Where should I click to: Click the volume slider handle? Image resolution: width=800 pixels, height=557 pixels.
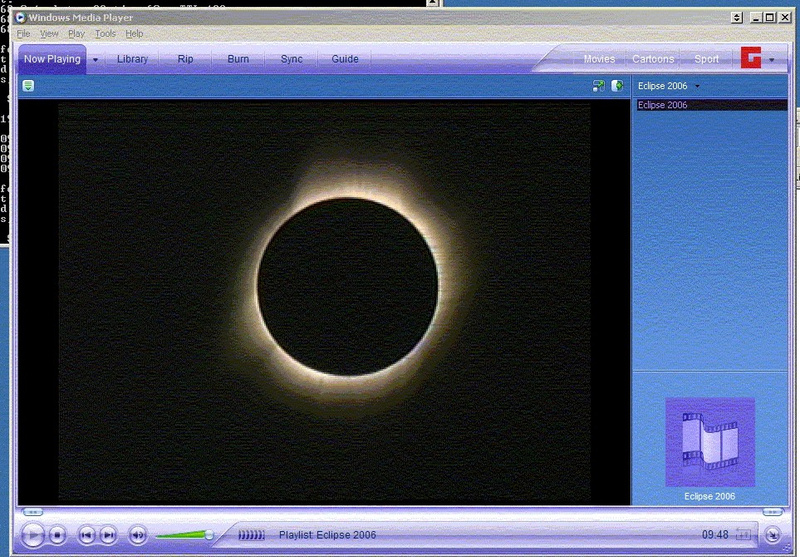pyautogui.click(x=209, y=535)
